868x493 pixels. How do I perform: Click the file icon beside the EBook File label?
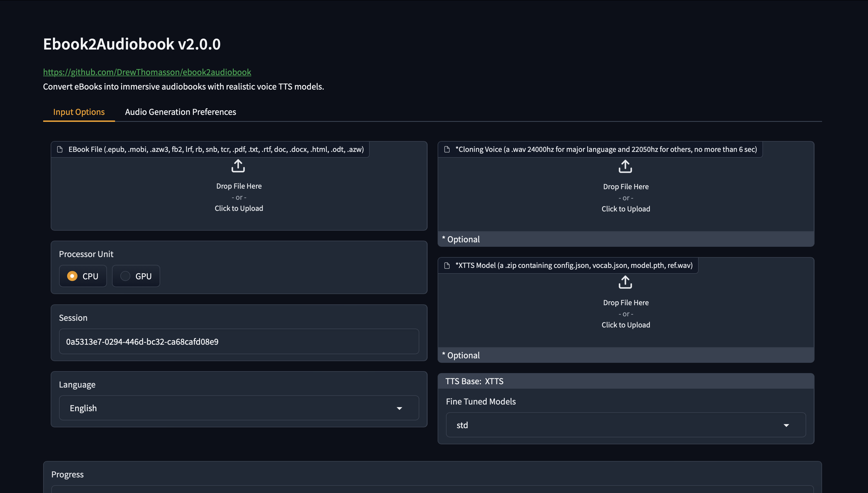pyautogui.click(x=60, y=149)
